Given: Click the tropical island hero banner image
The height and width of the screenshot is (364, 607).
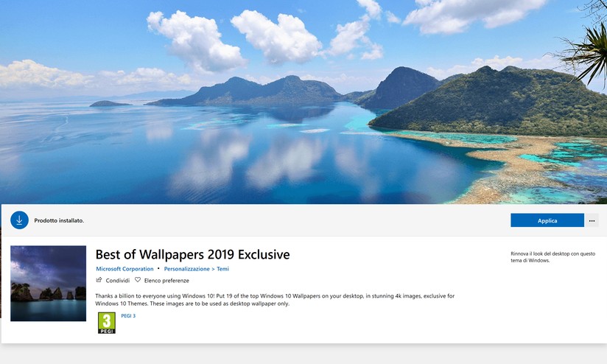Looking at the screenshot, I should [x=303, y=102].
